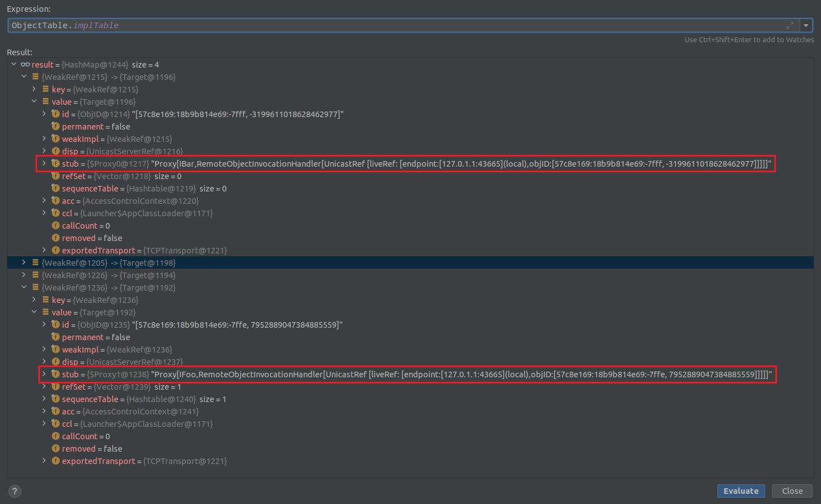
Task: Expand the WeakRef@1205 -> Target@1198 entry
Action: click(x=24, y=262)
